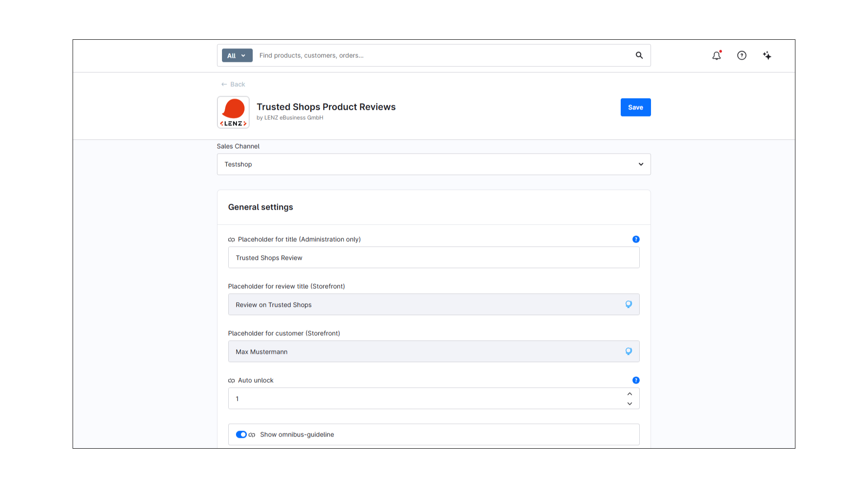Click the LENZ plugin logo
The width and height of the screenshot is (868, 488).
pos(233,112)
